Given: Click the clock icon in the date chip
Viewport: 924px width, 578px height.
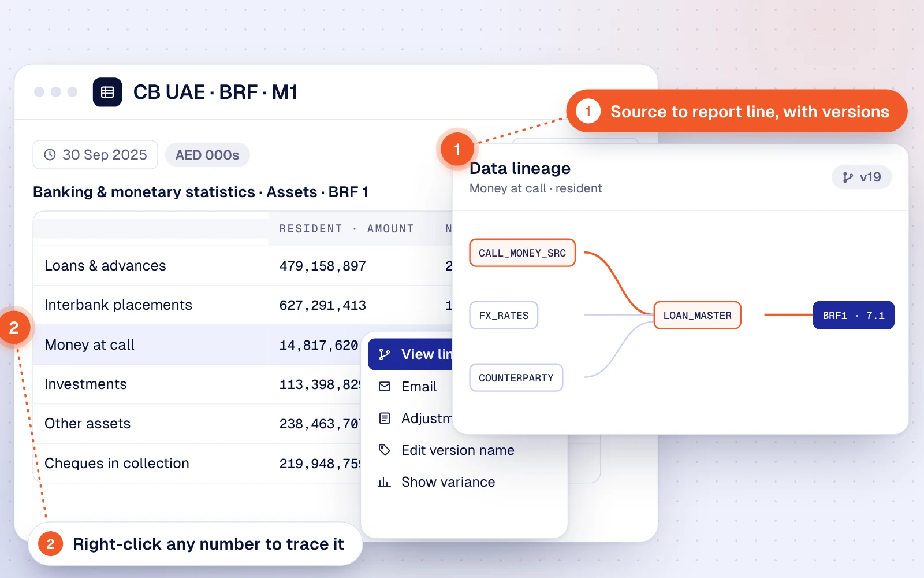Looking at the screenshot, I should 50,155.
